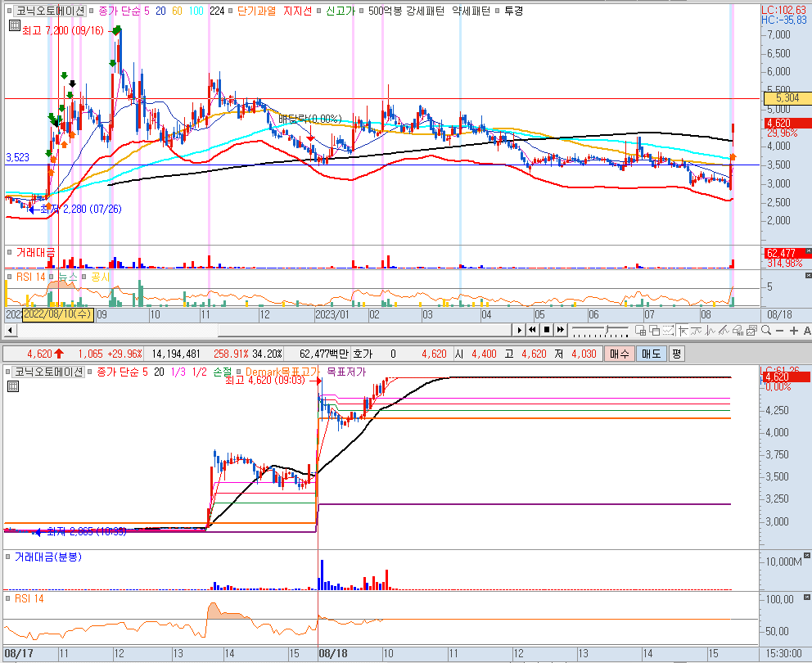Screen dimensions: 812x663
Task: Click the chart save window icon
Action: (x=752, y=330)
